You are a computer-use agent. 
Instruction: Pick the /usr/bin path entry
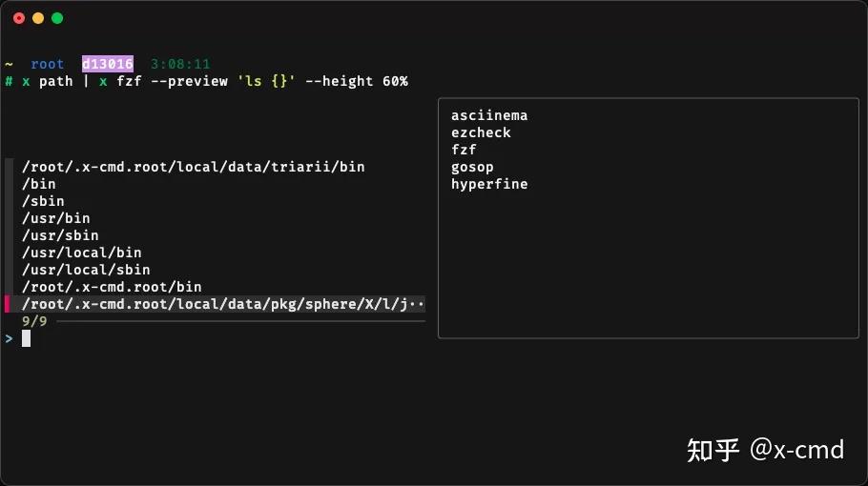(x=56, y=218)
